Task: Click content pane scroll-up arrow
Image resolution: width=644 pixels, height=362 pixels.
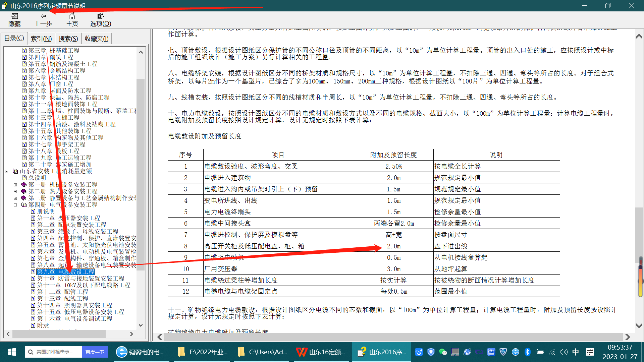Action: point(639,36)
